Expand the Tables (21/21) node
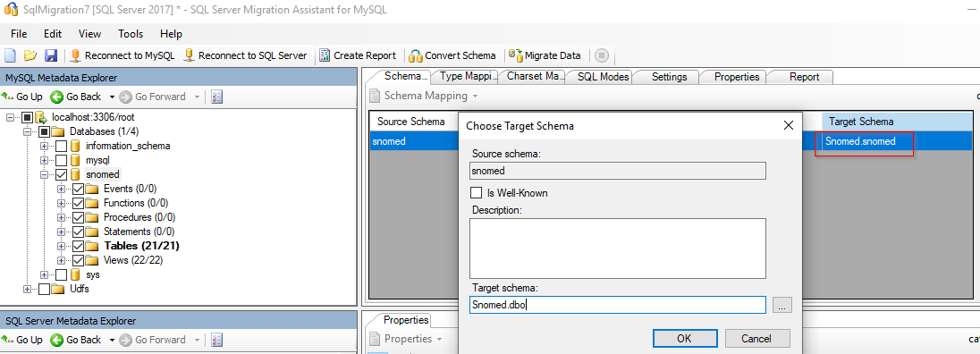Screen dimensions: 980x354 pyautogui.click(x=61, y=246)
